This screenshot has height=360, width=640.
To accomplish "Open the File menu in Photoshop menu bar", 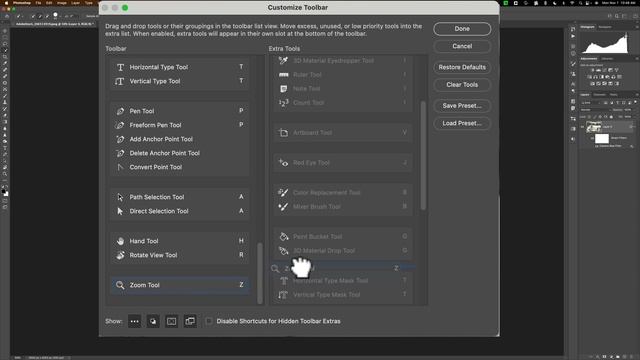I will [x=38, y=3].
